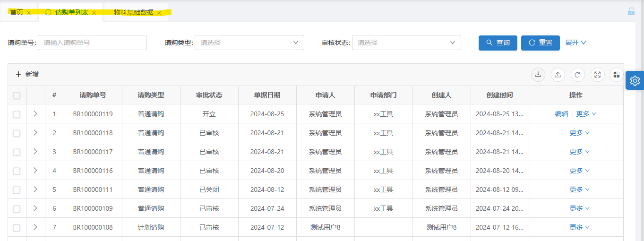Check the row for BR100000119
Viewport: 644px width, 241px height.
(x=17, y=114)
